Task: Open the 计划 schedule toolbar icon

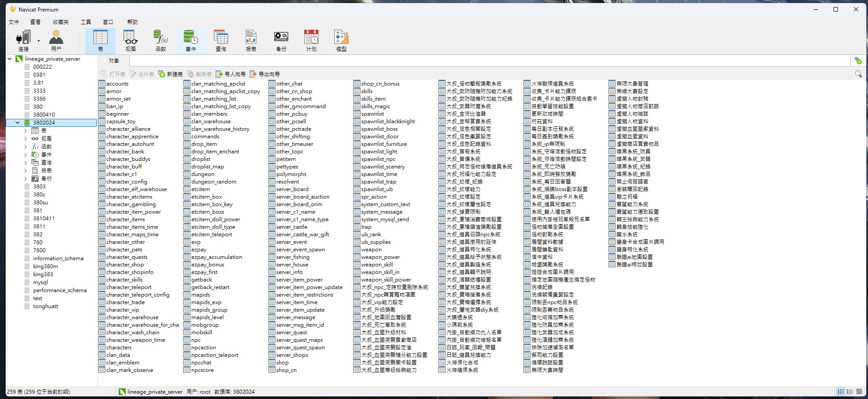Action: (x=311, y=40)
